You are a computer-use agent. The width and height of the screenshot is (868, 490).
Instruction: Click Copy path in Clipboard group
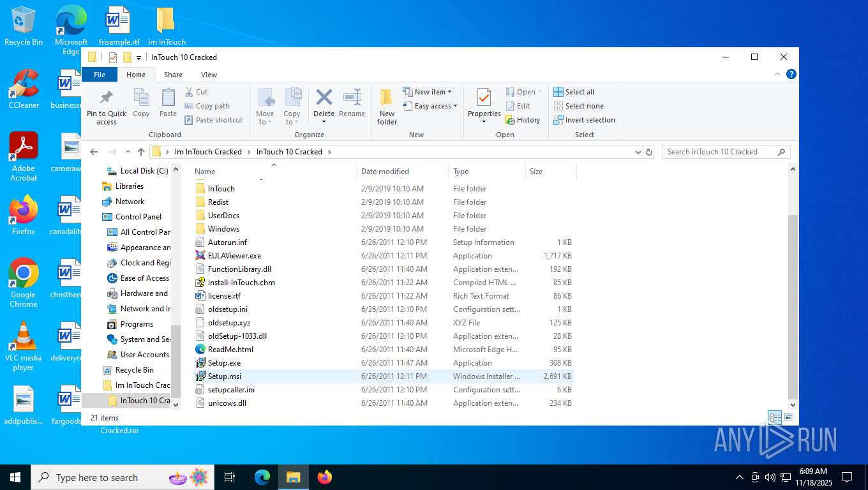pyautogui.click(x=207, y=106)
